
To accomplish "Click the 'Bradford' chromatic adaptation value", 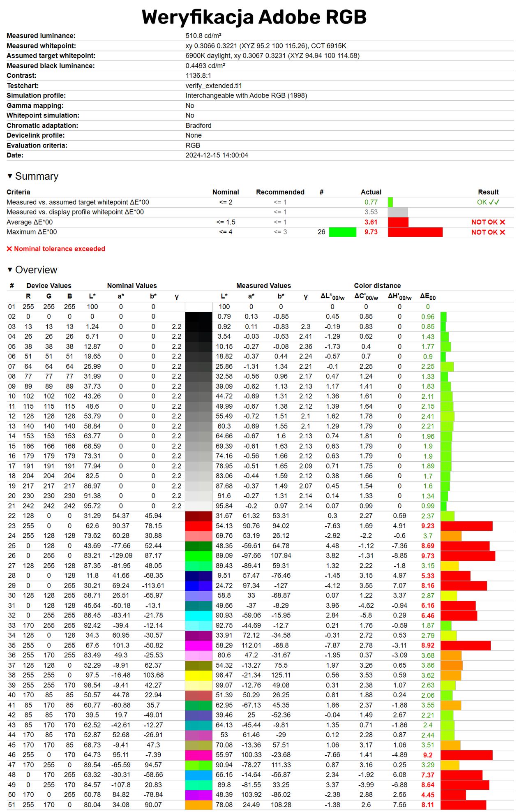I will click(x=198, y=125).
